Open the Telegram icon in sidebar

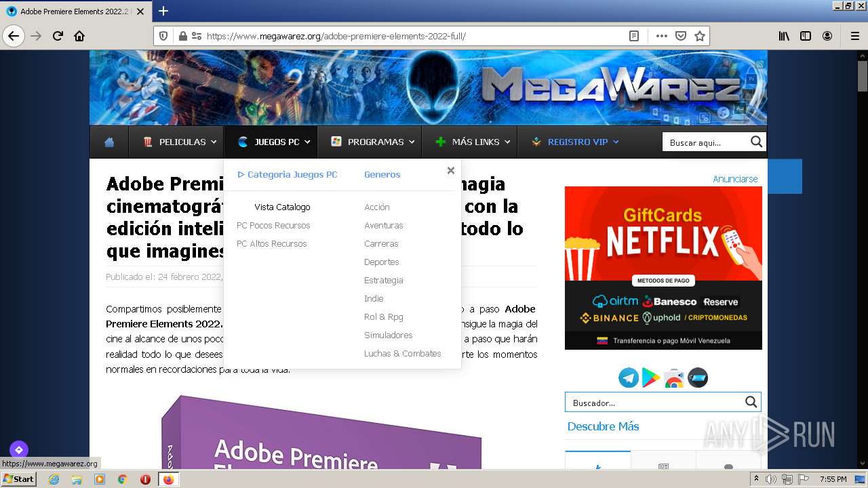pyautogui.click(x=629, y=378)
